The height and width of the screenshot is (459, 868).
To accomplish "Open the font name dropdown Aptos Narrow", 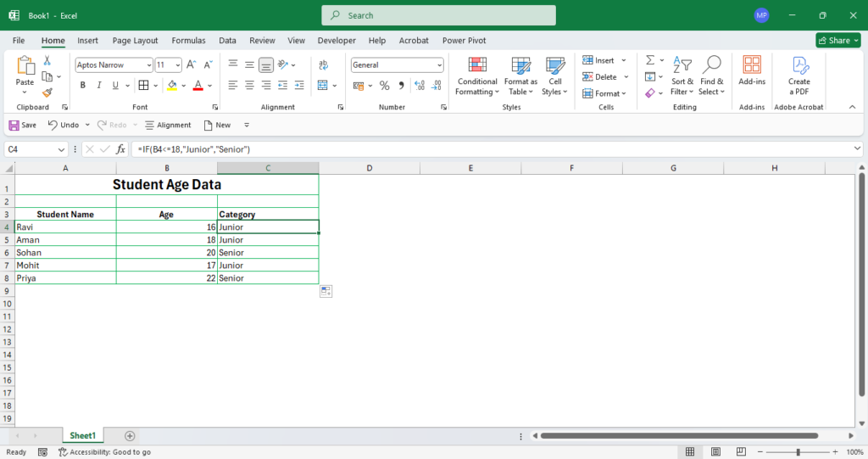I will 149,65.
